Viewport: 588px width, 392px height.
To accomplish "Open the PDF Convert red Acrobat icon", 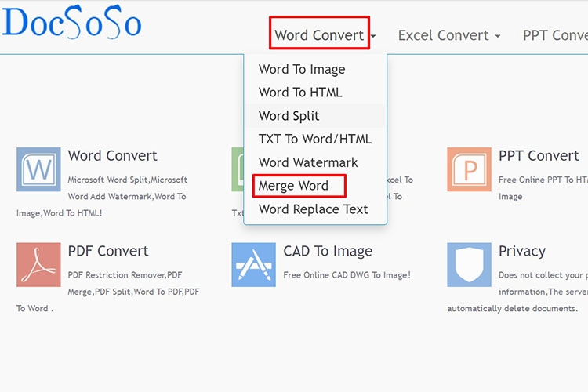I will point(38,264).
